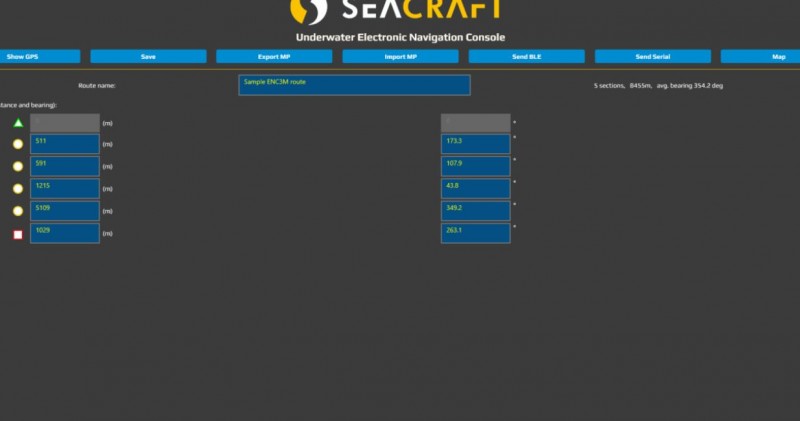Screen dimensions: 800x421
Task: Send the route via Send BLE
Action: (x=526, y=57)
